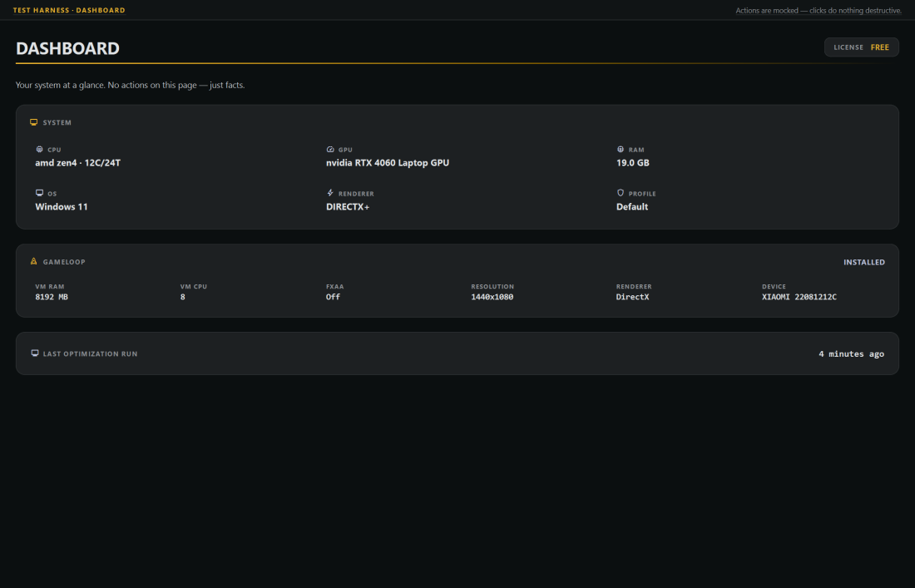Click the VM CPU value '8'

(183, 297)
